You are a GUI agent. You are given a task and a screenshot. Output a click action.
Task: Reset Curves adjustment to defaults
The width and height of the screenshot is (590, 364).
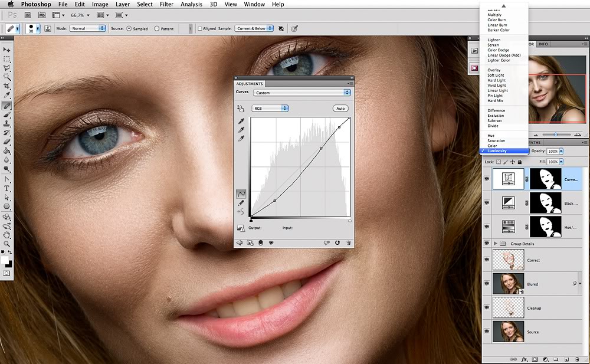pyautogui.click(x=337, y=243)
